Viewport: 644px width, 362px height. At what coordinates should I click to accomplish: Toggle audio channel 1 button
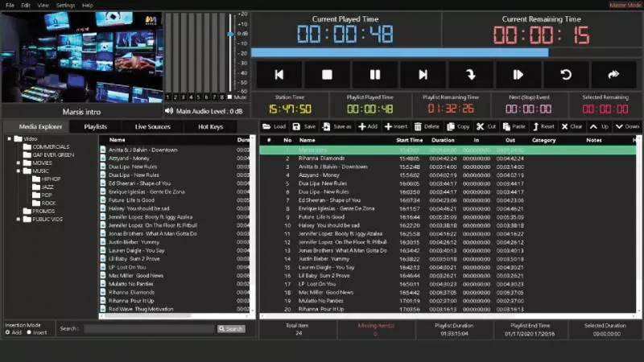pyautogui.click(x=167, y=97)
